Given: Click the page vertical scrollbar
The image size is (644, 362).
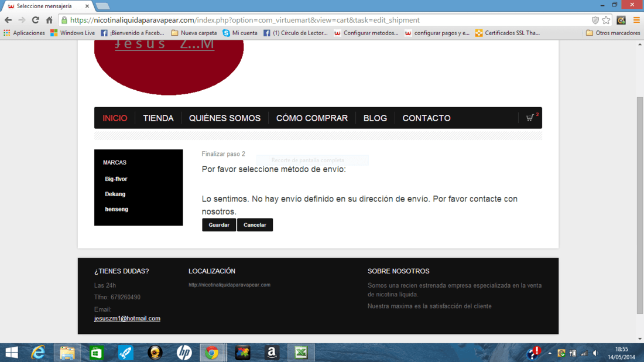Looking at the screenshot, I should pos(640,206).
